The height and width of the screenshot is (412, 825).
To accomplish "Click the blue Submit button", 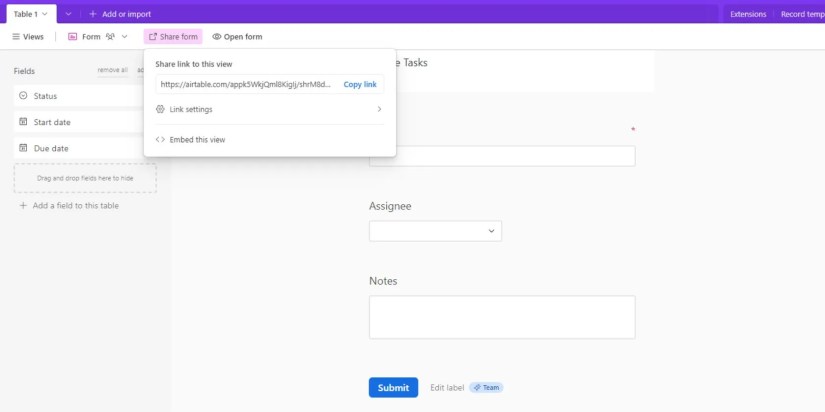I will 394,388.
